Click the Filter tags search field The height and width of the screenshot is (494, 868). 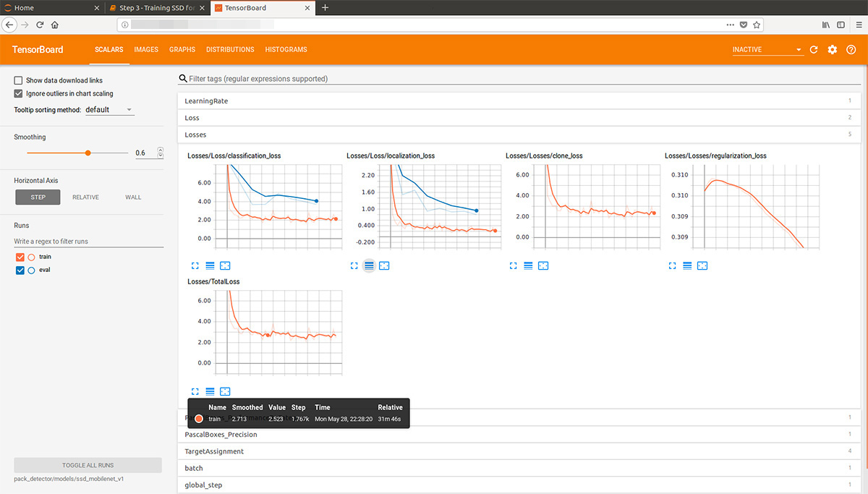(x=518, y=79)
